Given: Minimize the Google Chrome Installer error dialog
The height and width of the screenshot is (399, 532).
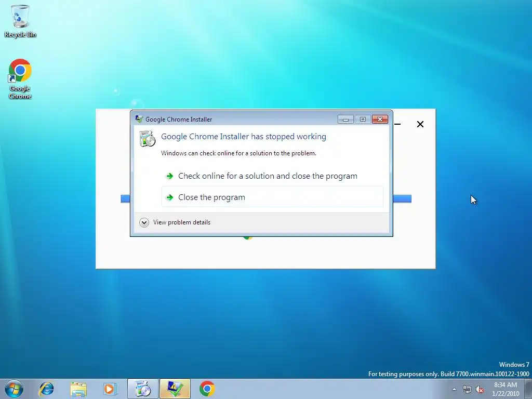Looking at the screenshot, I should 345,119.
